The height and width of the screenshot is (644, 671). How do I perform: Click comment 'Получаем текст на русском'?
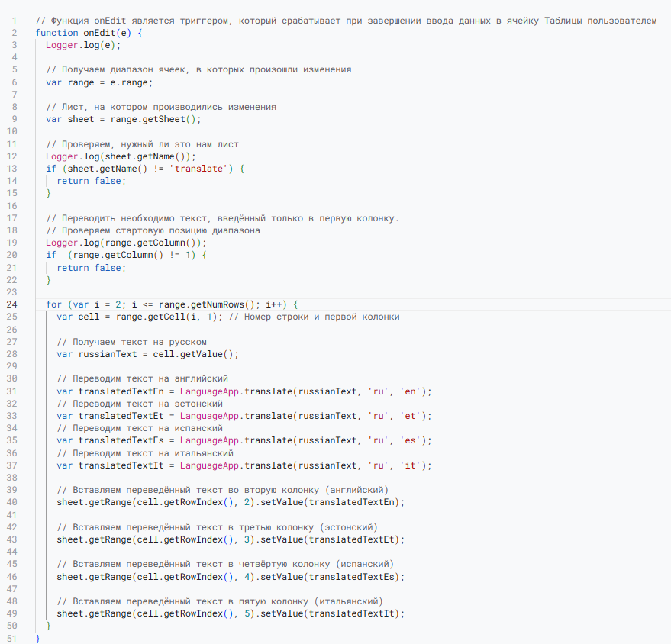tap(131, 342)
